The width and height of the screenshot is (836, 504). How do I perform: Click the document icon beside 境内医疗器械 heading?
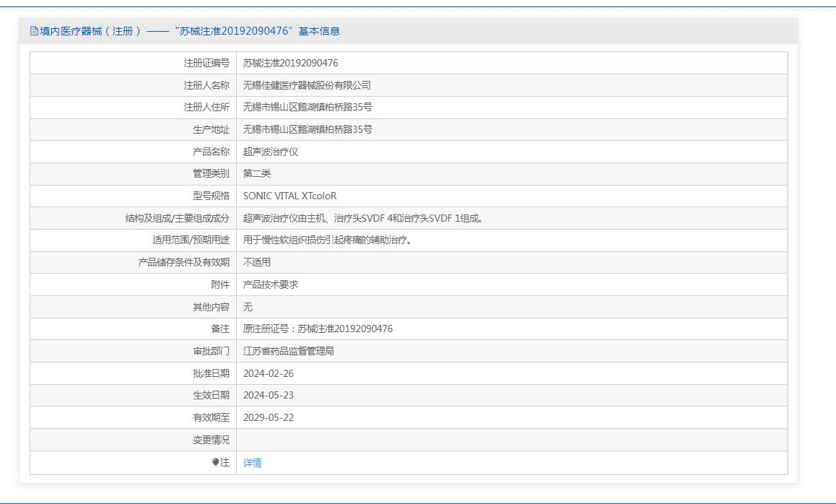coord(34,31)
